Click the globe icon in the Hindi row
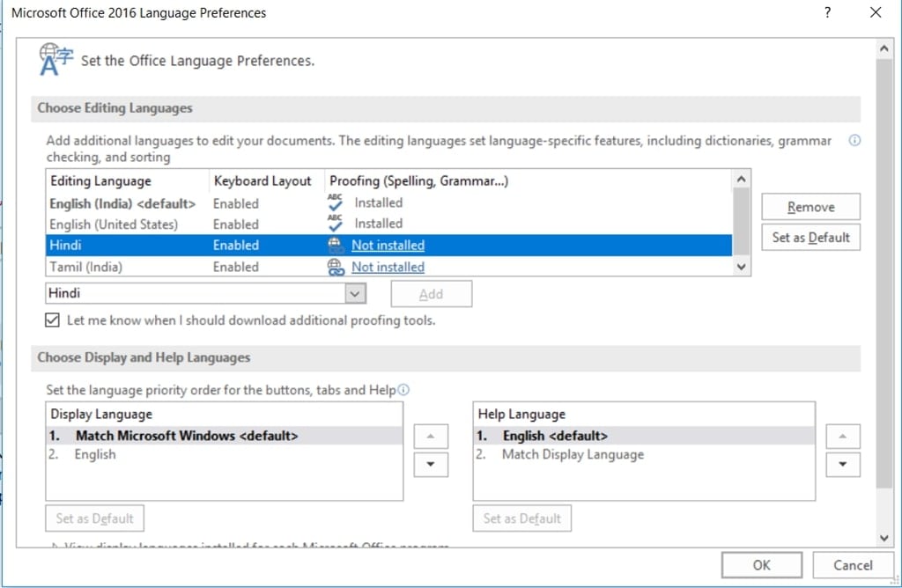This screenshot has width=902, height=588. tap(335, 246)
